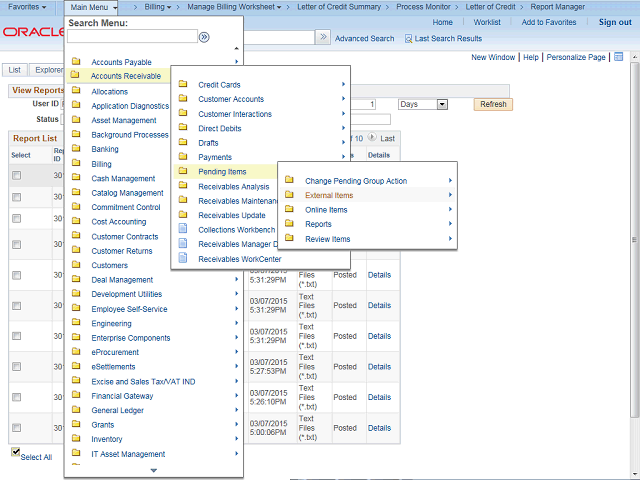
Task: Select Online Items in the Pending Items submenu
Action: (x=326, y=210)
